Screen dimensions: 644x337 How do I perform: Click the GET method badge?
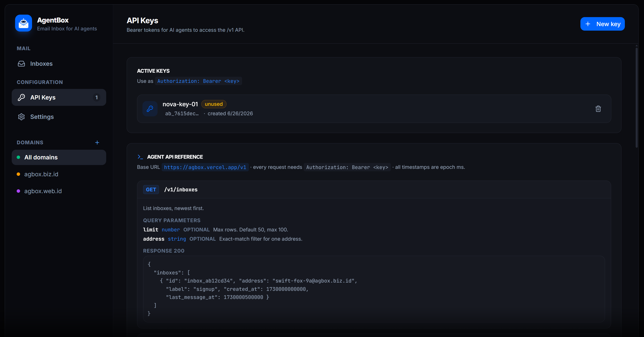[x=151, y=190]
